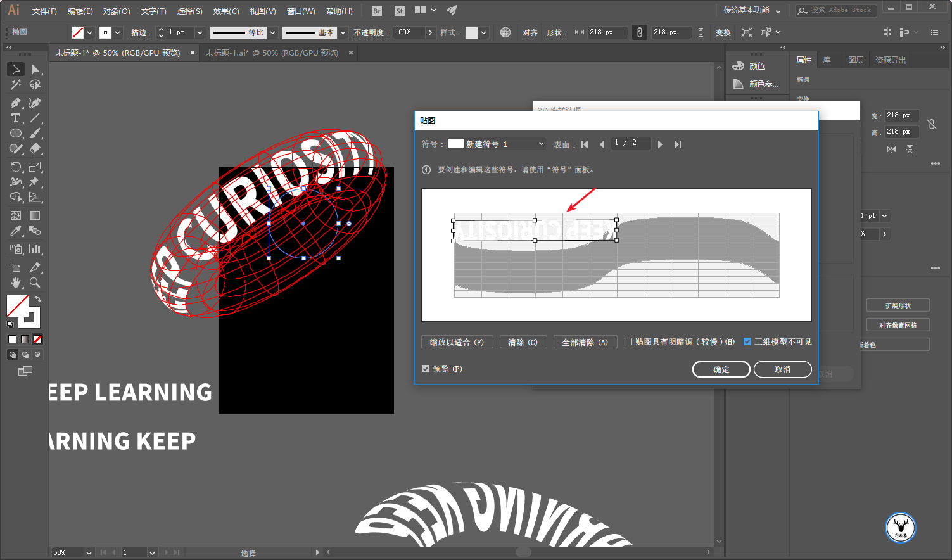This screenshot has height=560, width=952.
Task: Select the Lasso tool
Action: [x=35, y=84]
